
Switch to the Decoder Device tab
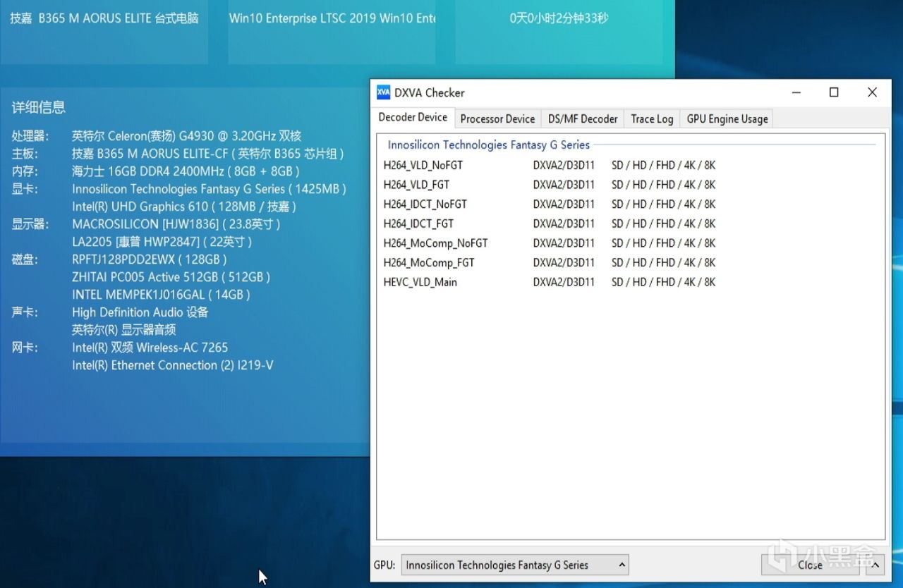[x=413, y=118]
